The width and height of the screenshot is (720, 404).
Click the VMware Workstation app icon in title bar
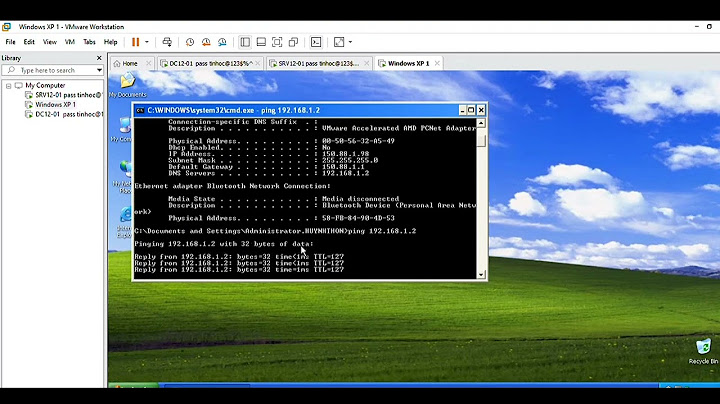click(x=6, y=27)
